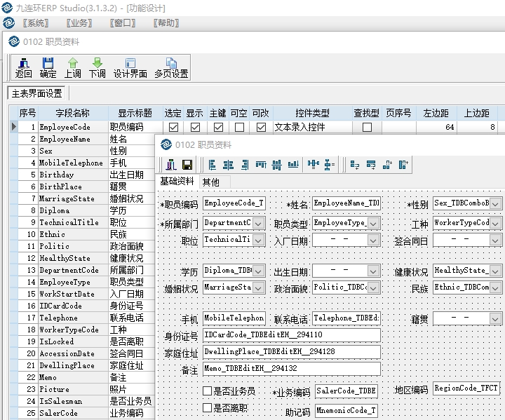This screenshot has height=420, width=505.
Task: Click grow-width sizing icon with right arrow
Action: [x=371, y=165]
